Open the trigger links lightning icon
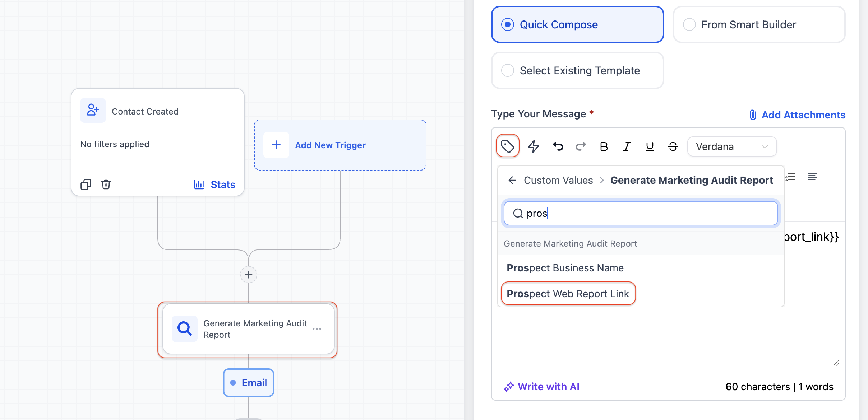The width and height of the screenshot is (868, 420). pyautogui.click(x=533, y=146)
